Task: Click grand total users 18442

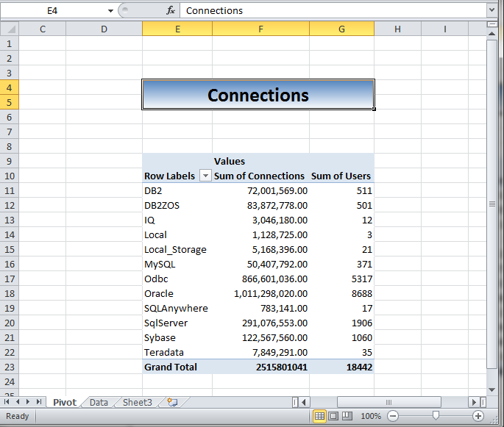Action: click(x=359, y=367)
